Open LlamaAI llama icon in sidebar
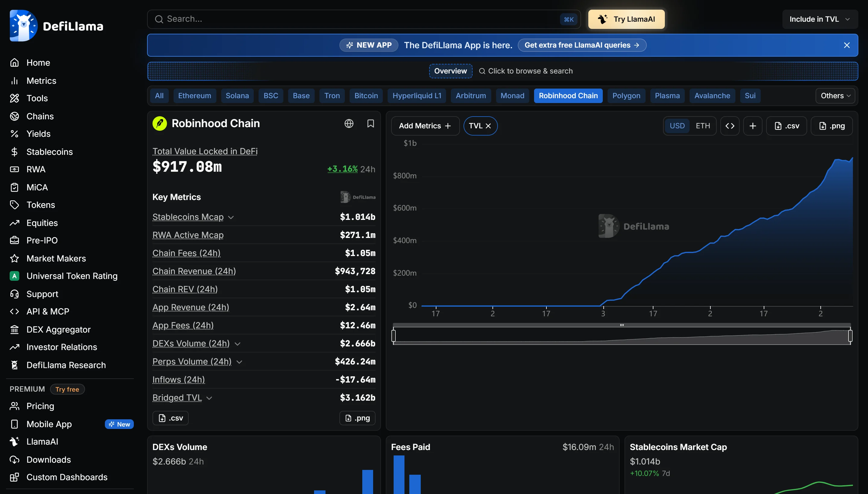868x494 pixels. pos(14,442)
